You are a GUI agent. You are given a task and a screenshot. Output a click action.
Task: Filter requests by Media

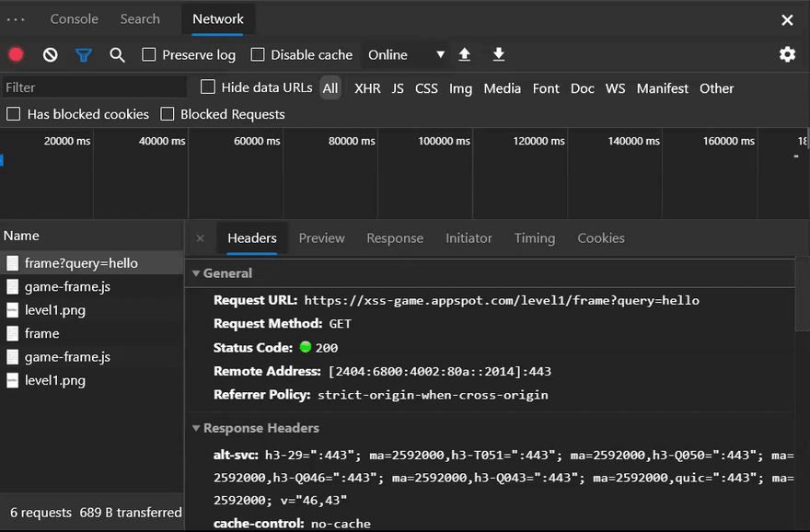click(503, 89)
